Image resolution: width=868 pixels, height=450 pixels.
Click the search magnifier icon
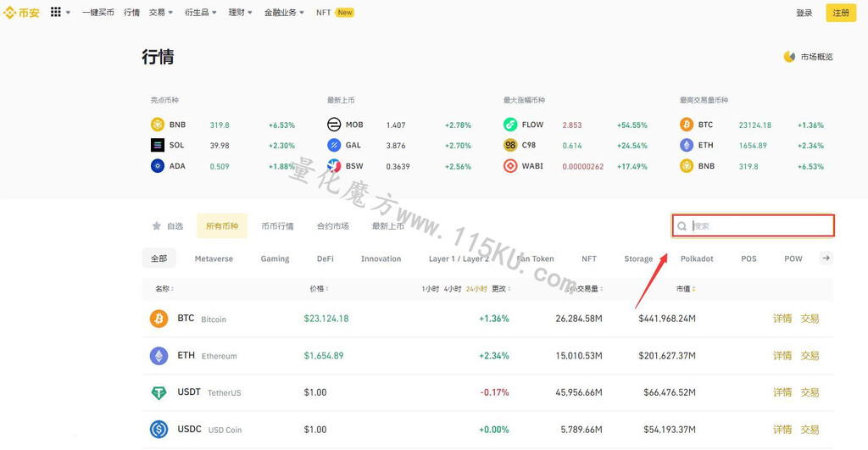682,225
